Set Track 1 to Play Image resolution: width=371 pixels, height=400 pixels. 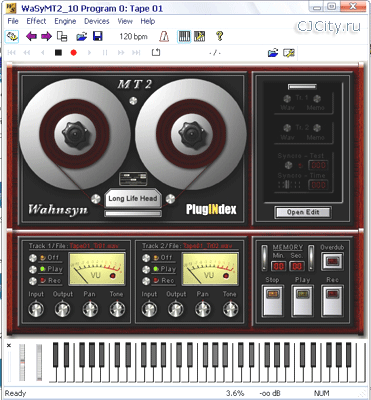click(32, 269)
